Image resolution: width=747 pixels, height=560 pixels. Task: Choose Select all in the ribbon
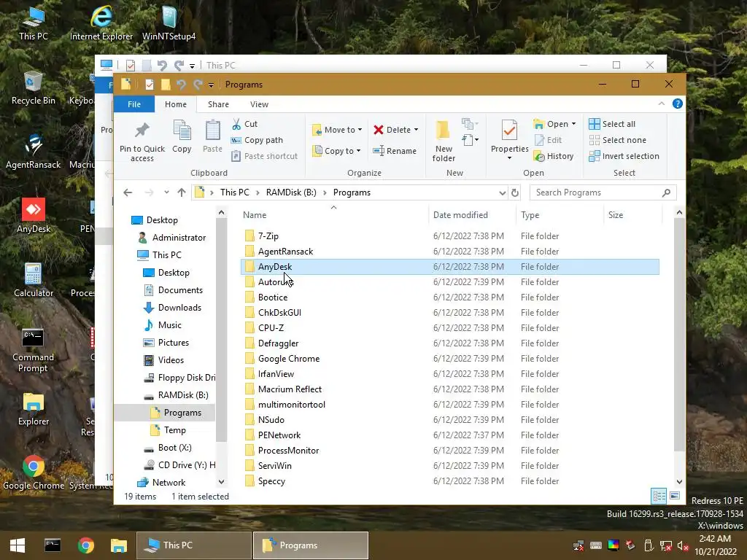click(612, 124)
